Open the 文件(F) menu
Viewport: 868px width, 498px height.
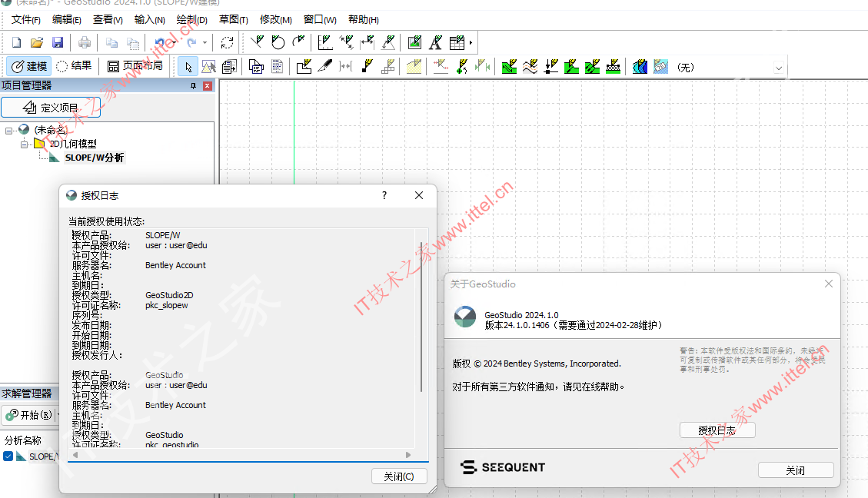[x=26, y=20]
